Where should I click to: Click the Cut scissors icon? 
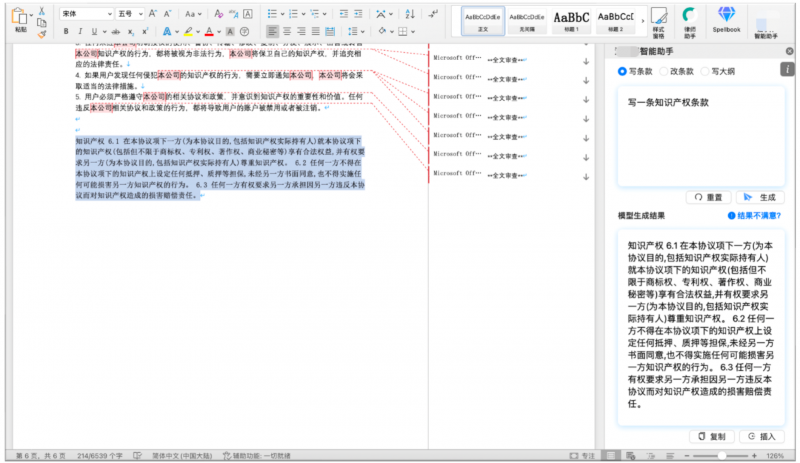(x=42, y=11)
